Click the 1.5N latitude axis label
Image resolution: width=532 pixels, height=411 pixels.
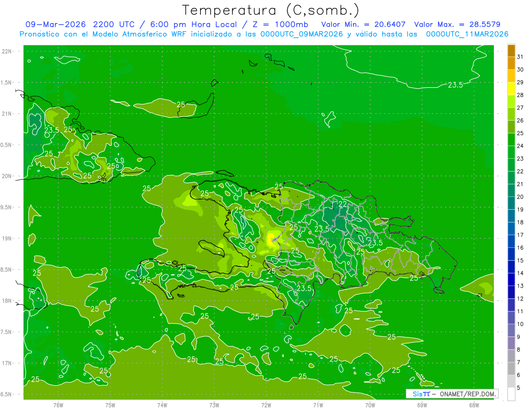coord(7,82)
